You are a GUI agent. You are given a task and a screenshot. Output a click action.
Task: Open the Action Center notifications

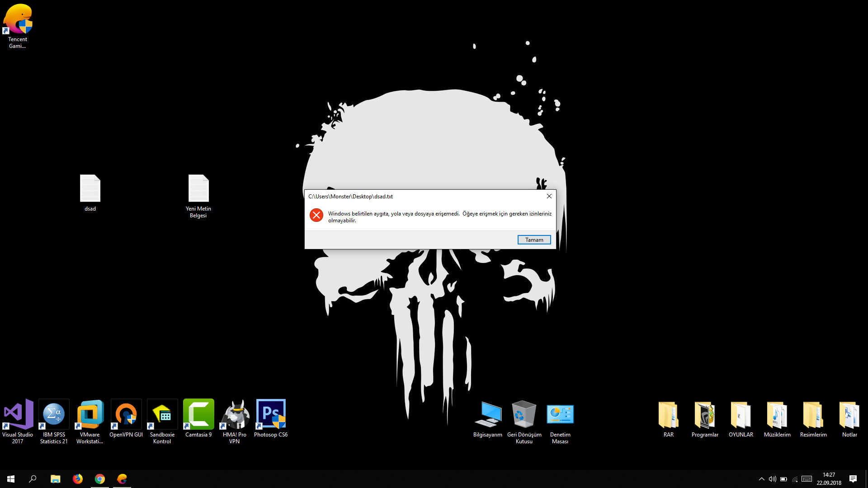pos(853,479)
